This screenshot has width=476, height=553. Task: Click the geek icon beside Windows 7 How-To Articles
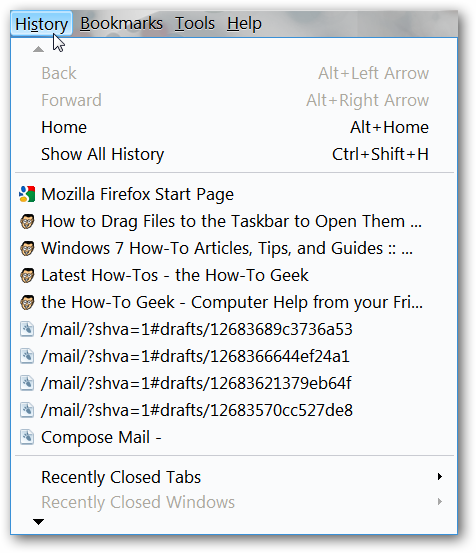tap(27, 248)
